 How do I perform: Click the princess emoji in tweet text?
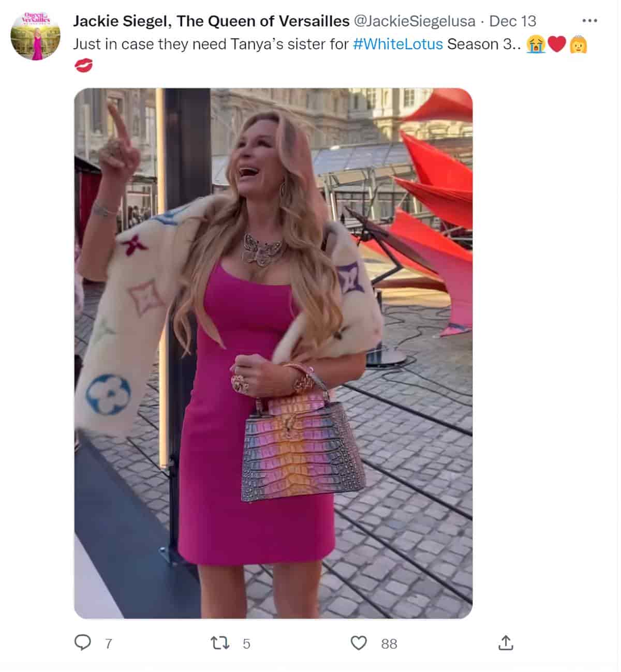coord(578,44)
